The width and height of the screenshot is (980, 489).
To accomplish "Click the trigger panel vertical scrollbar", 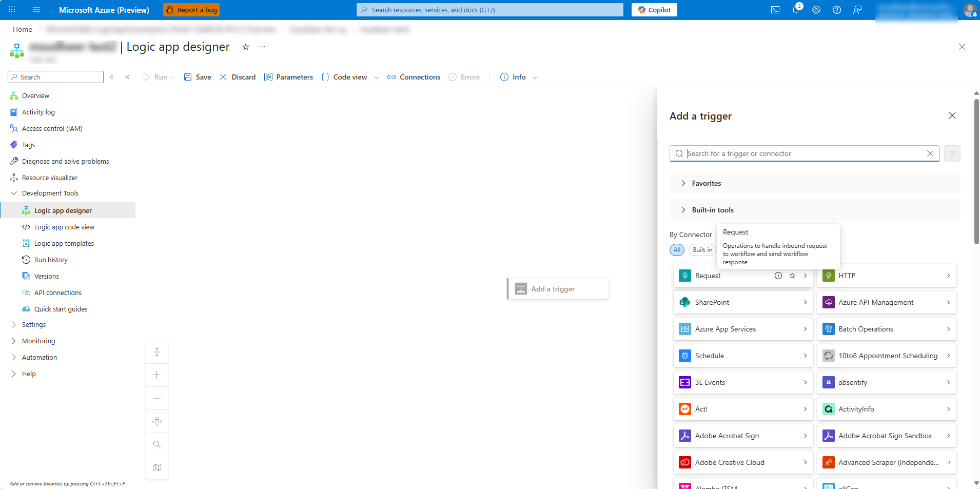I will [976, 172].
